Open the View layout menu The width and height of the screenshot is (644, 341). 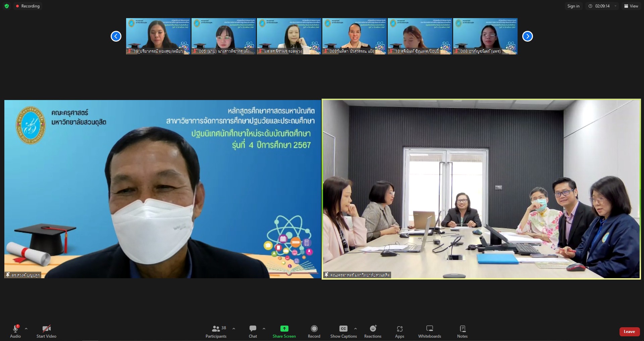(631, 6)
